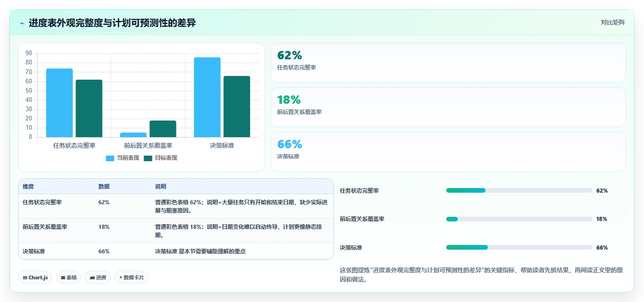Image resolution: width=644 pixels, height=302 pixels.
Task: Click the 说明 table column header
Action: pyautogui.click(x=160, y=187)
